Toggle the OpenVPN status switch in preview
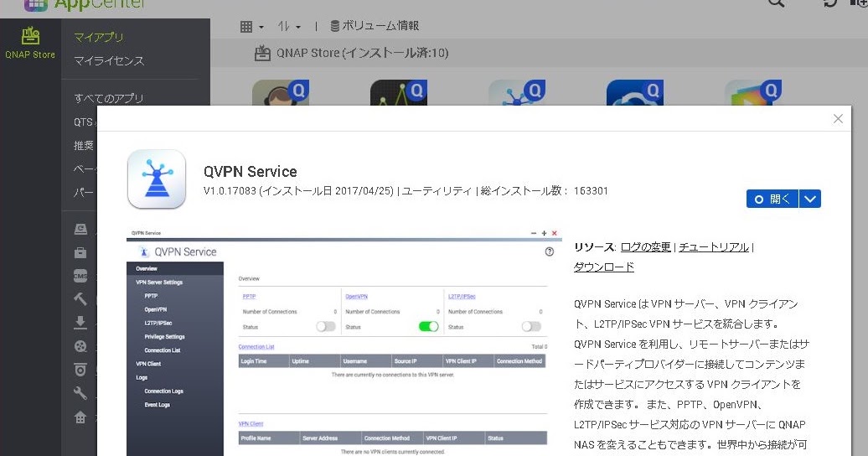Image resolution: width=868 pixels, height=456 pixels. [x=428, y=326]
